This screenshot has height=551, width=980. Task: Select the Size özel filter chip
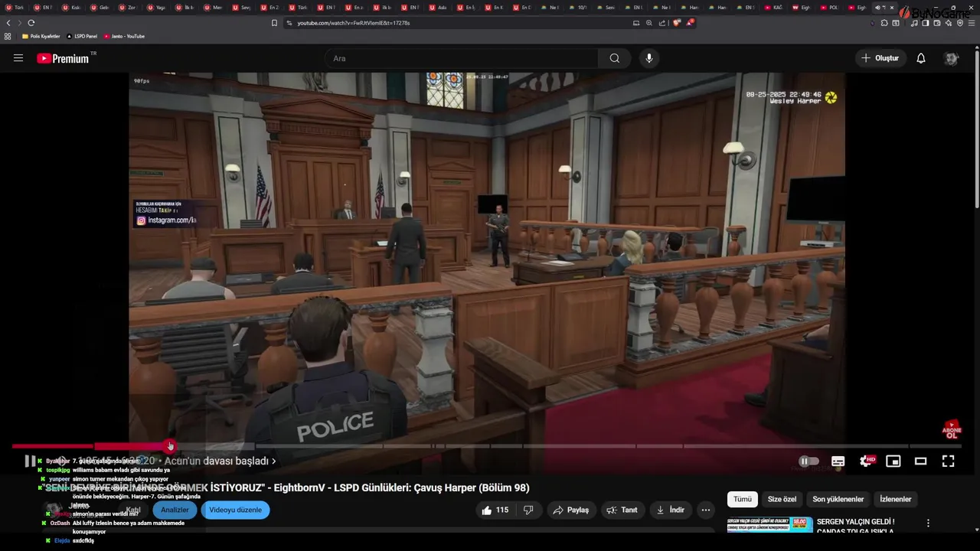(782, 499)
